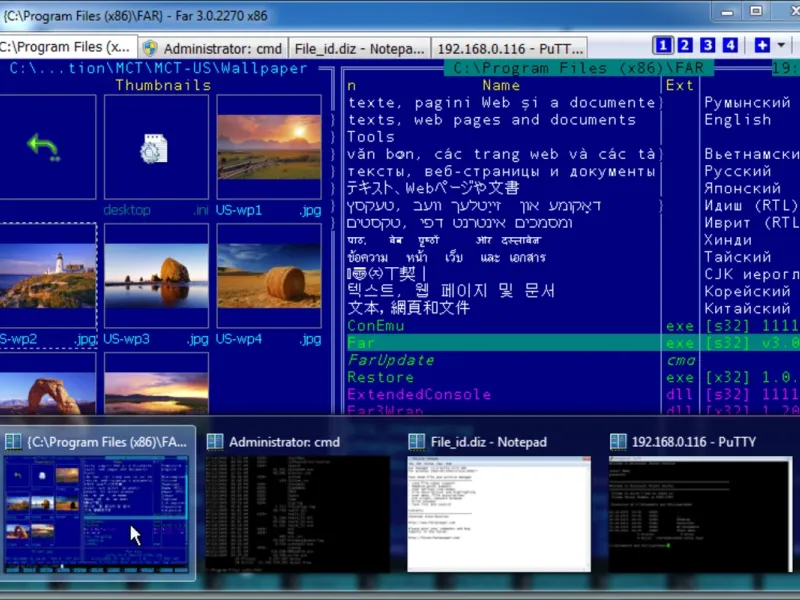Select the C:\Program Files tab
This screenshot has height=600, width=800.
click(x=67, y=47)
